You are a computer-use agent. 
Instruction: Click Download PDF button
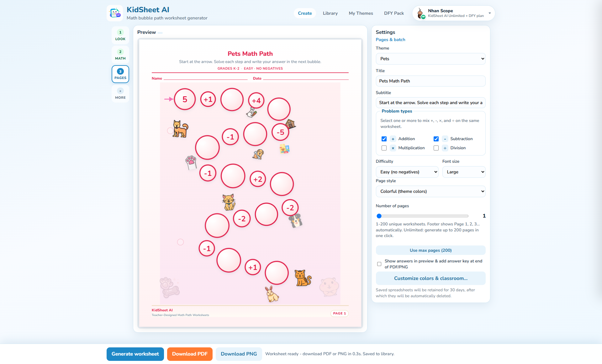pyautogui.click(x=190, y=354)
